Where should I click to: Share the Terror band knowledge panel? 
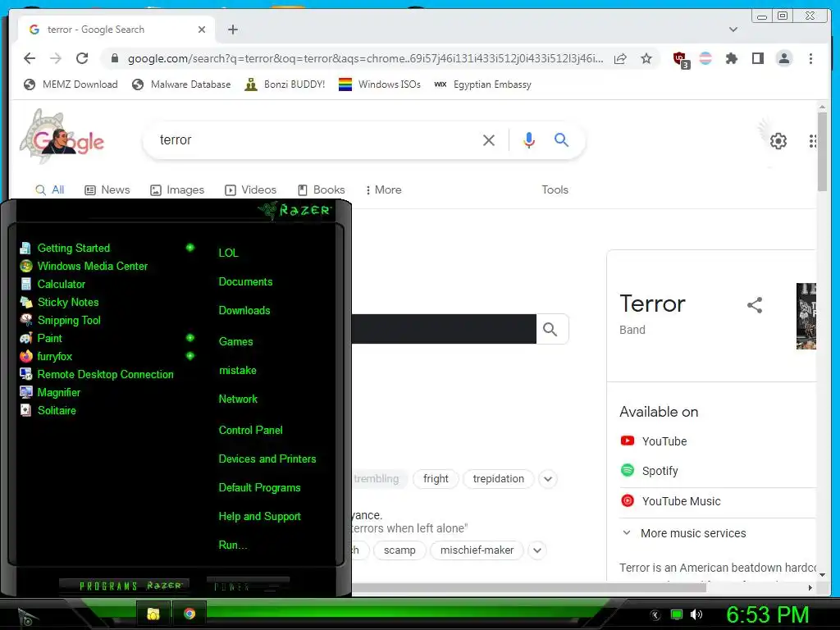click(755, 305)
